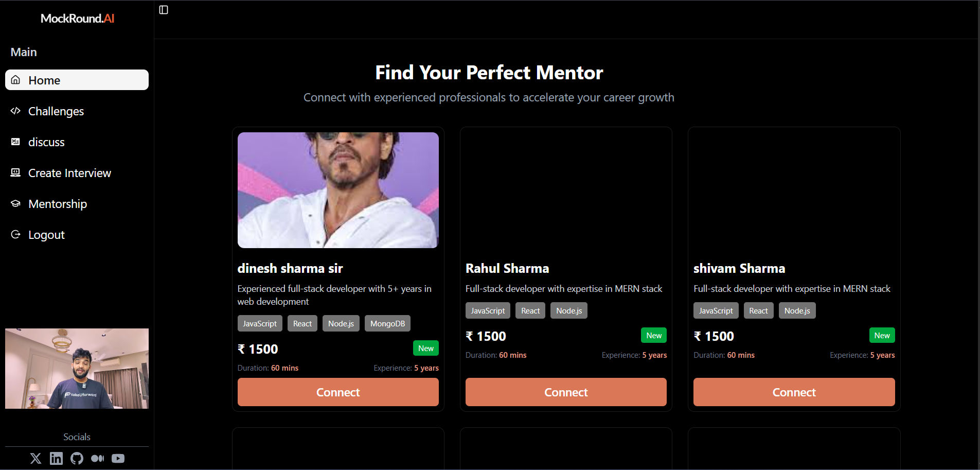The height and width of the screenshot is (470, 980).
Task: Navigate to the Mentorship page
Action: click(x=58, y=204)
